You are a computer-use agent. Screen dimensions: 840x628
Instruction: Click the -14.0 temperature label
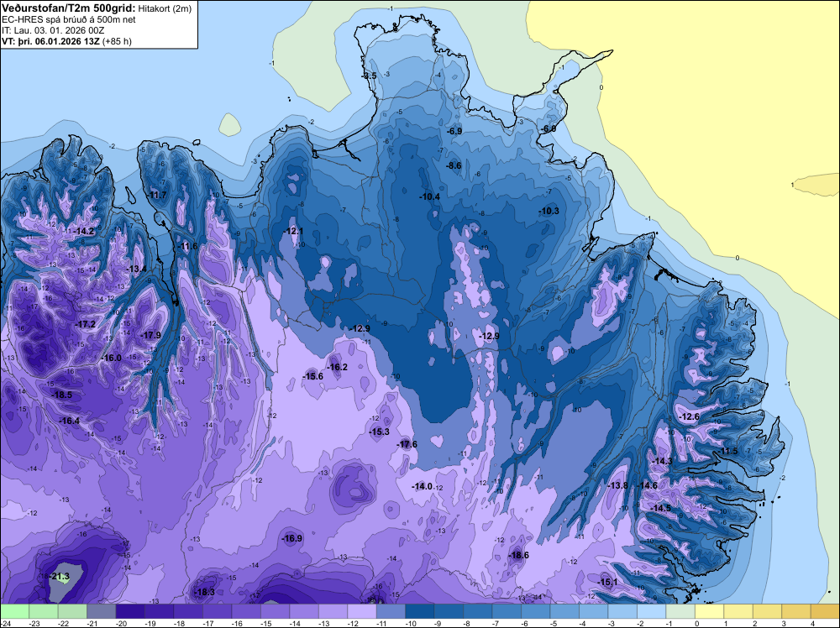coord(423,487)
